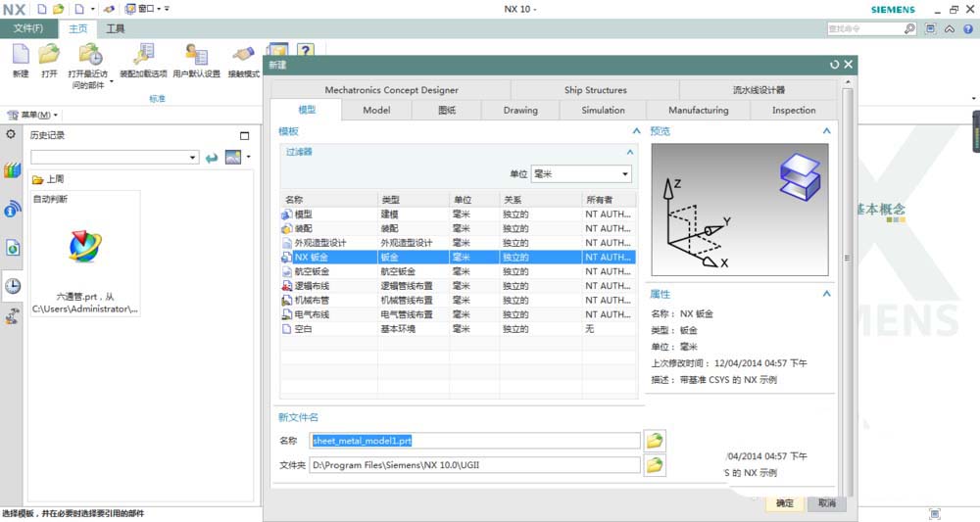
Task: Click the 名称 file name input field
Action: pos(475,441)
